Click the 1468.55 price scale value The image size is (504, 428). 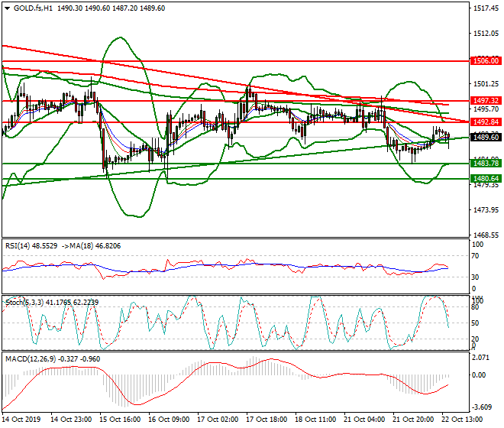[486, 235]
